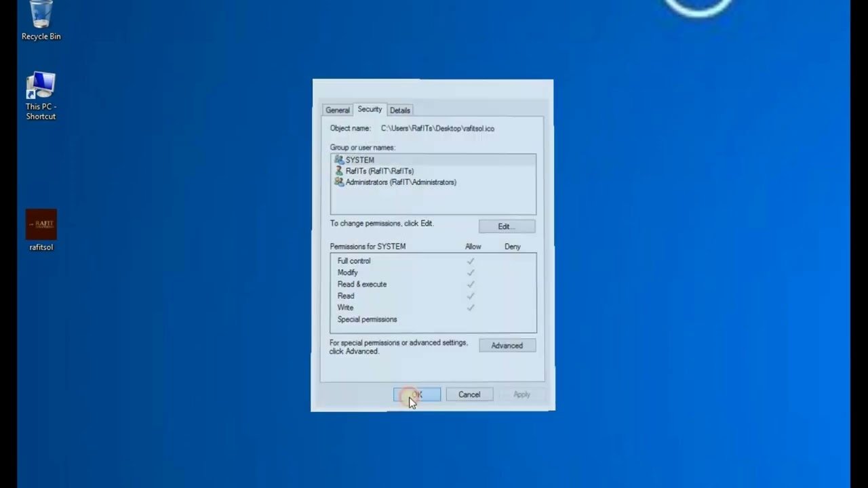The width and height of the screenshot is (868, 488).
Task: Switch to the Security tab
Action: pyautogui.click(x=370, y=109)
